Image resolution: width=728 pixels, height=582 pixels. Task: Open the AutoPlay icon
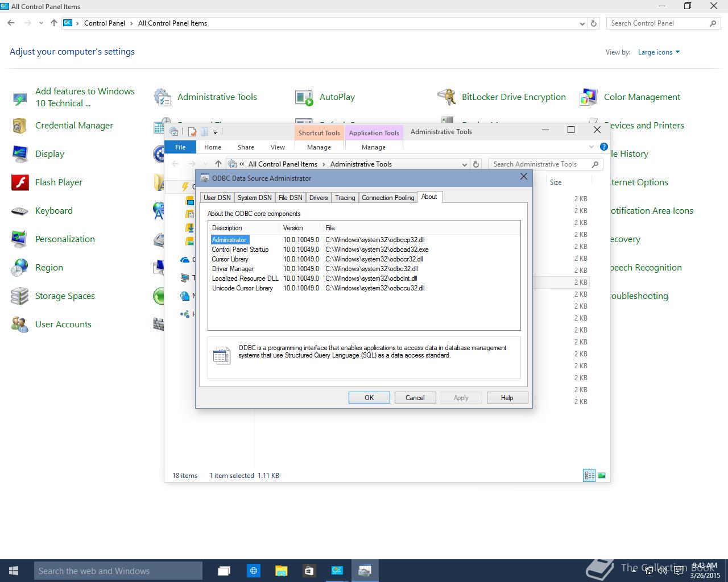pyautogui.click(x=304, y=97)
